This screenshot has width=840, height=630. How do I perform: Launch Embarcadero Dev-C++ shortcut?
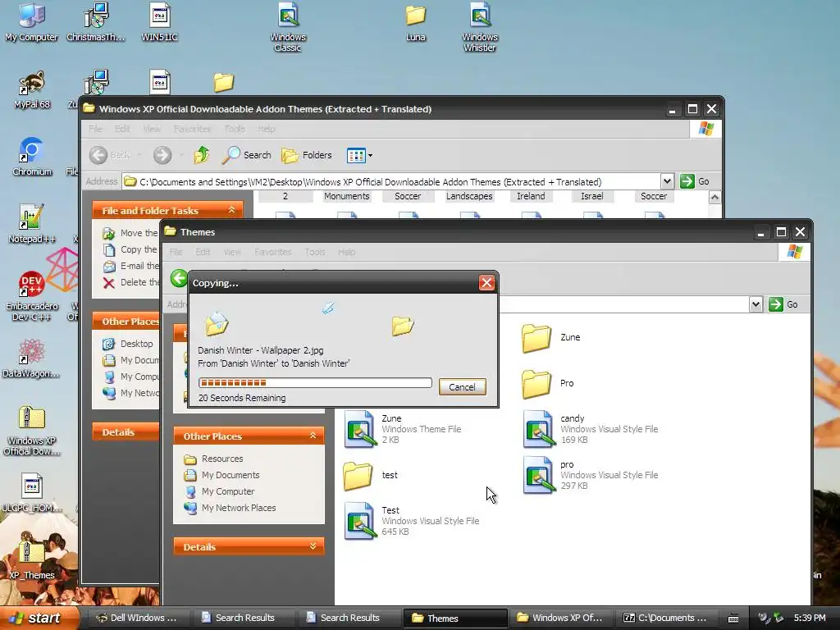[32, 295]
